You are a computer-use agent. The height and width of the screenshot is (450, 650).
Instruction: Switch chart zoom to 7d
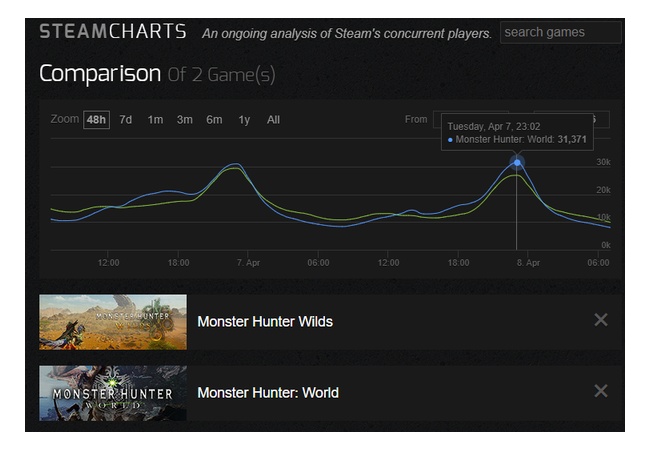(126, 120)
